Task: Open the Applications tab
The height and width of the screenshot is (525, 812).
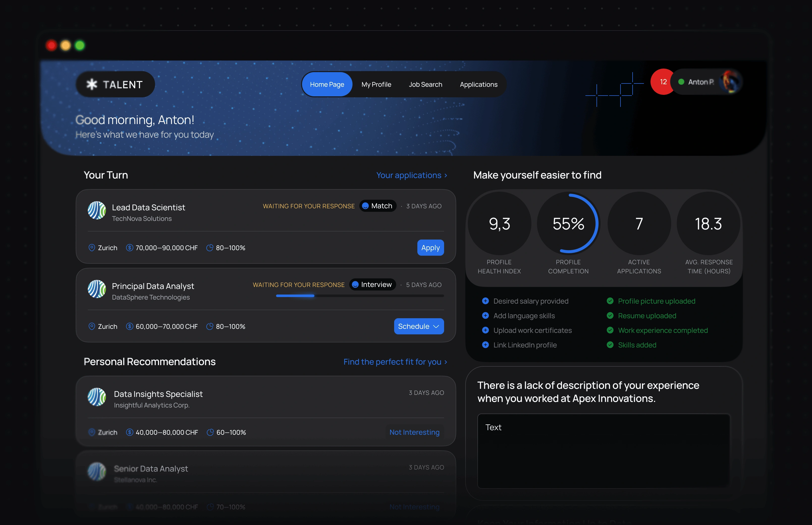Action: tap(478, 84)
